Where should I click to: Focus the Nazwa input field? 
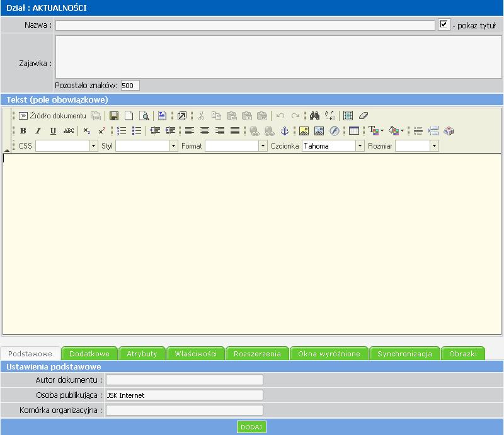click(x=245, y=25)
